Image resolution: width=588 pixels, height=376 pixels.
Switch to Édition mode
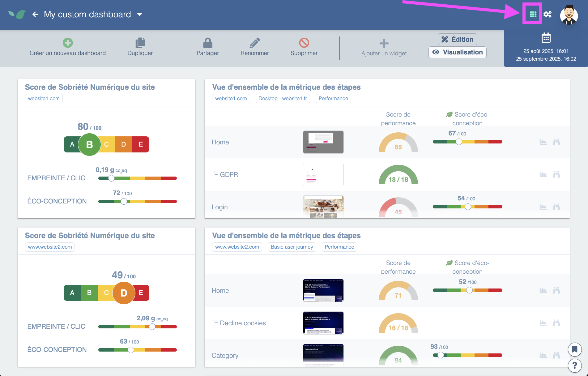[x=458, y=39]
